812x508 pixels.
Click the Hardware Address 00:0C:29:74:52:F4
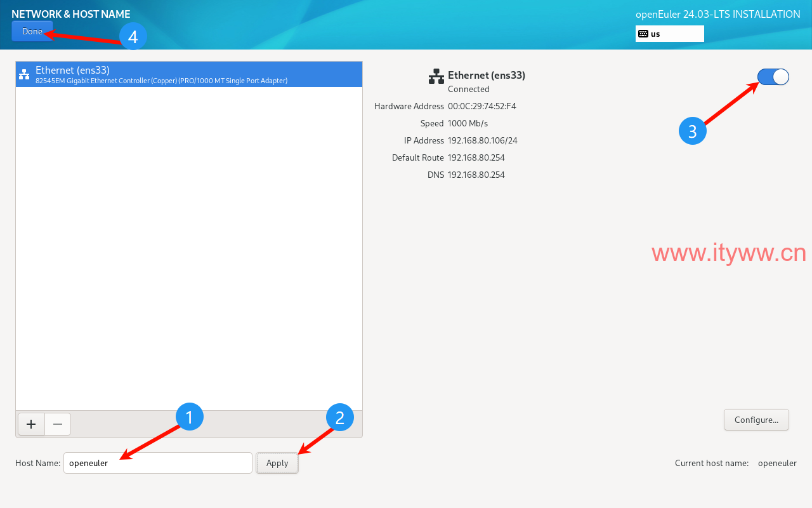pyautogui.click(x=482, y=106)
